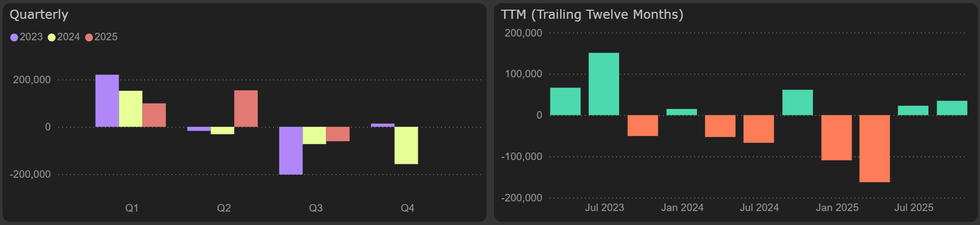
Task: Click the green TTM bar above Jul 2025
Action: (x=913, y=111)
